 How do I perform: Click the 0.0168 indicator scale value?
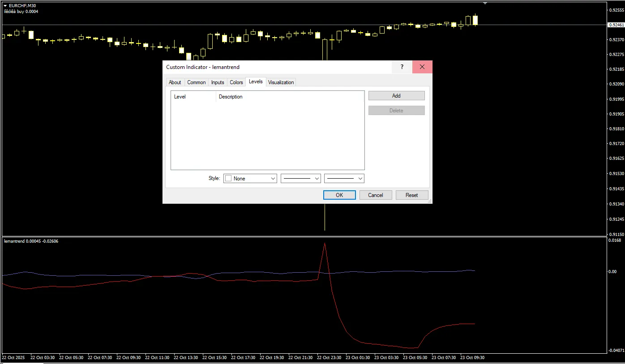click(615, 241)
